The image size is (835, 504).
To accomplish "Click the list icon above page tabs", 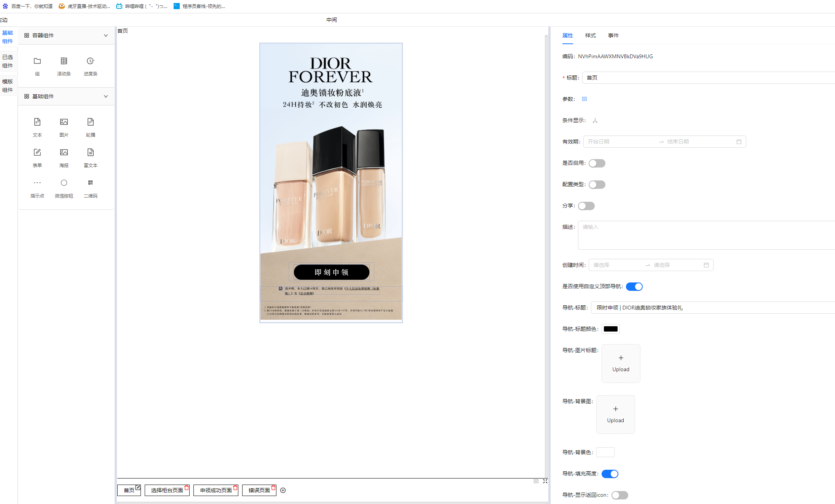I will (x=536, y=481).
